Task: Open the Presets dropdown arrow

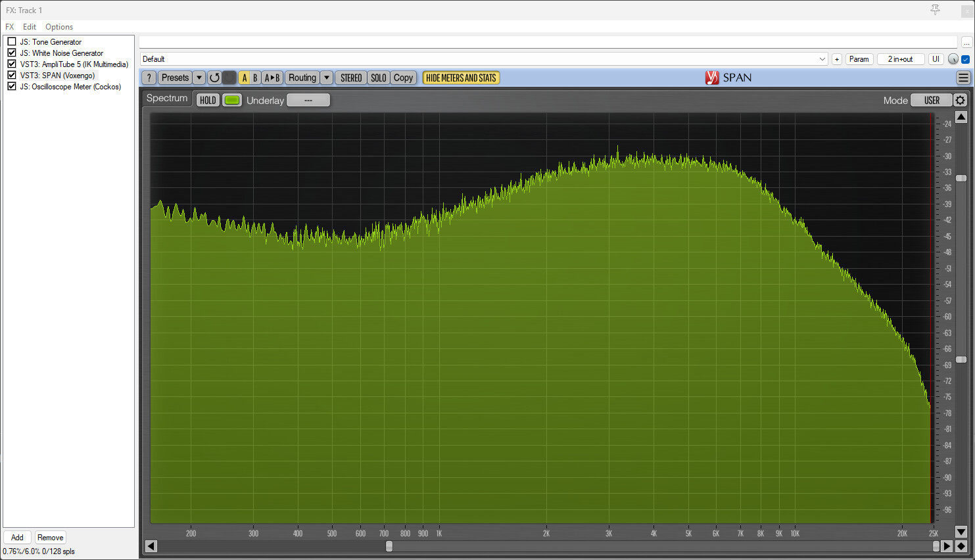Action: pos(199,78)
